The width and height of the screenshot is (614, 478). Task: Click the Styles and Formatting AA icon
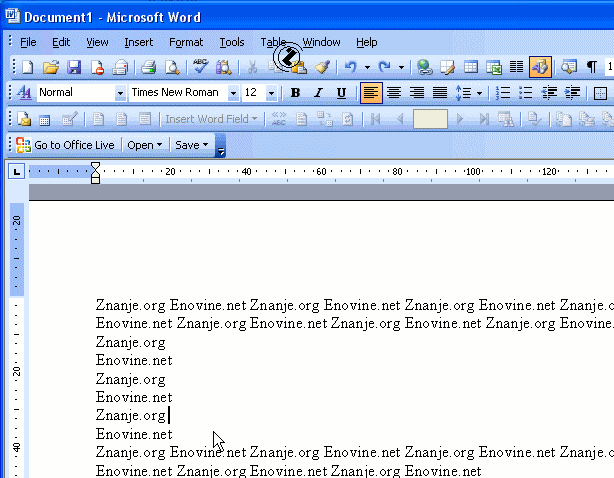[24, 93]
